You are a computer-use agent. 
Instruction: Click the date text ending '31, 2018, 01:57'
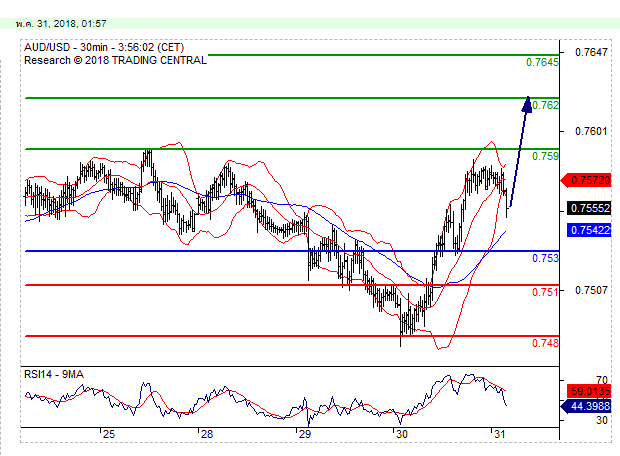pos(61,24)
